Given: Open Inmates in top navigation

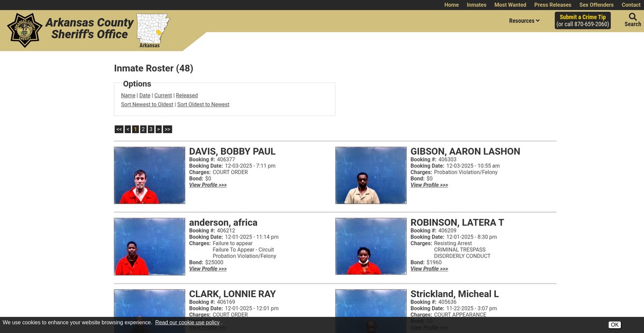Looking at the screenshot, I should point(477,5).
